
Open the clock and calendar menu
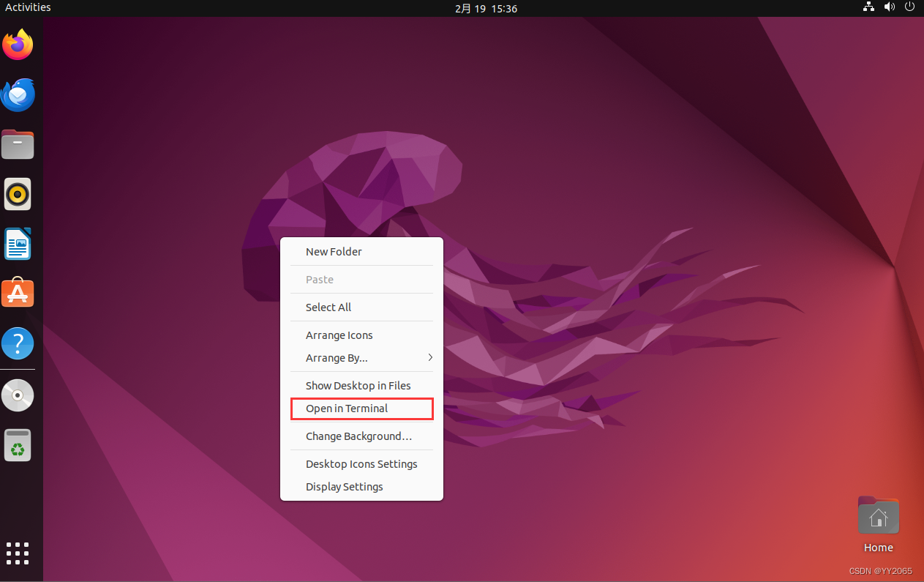(486, 8)
